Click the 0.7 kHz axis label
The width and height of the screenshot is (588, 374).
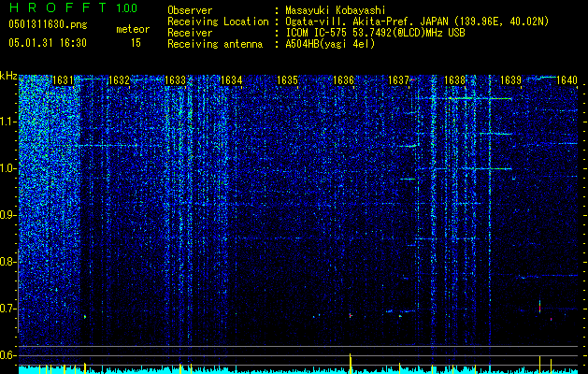pos(8,309)
